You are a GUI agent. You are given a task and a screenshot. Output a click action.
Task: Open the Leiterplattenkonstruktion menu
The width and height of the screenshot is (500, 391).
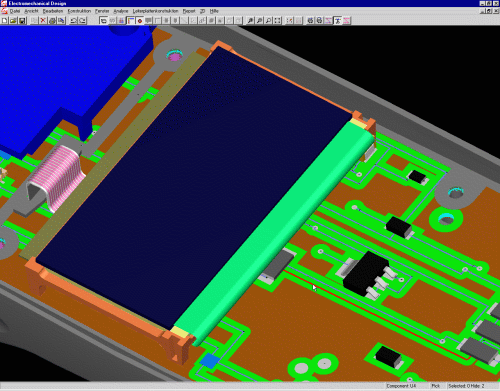[x=156, y=11]
